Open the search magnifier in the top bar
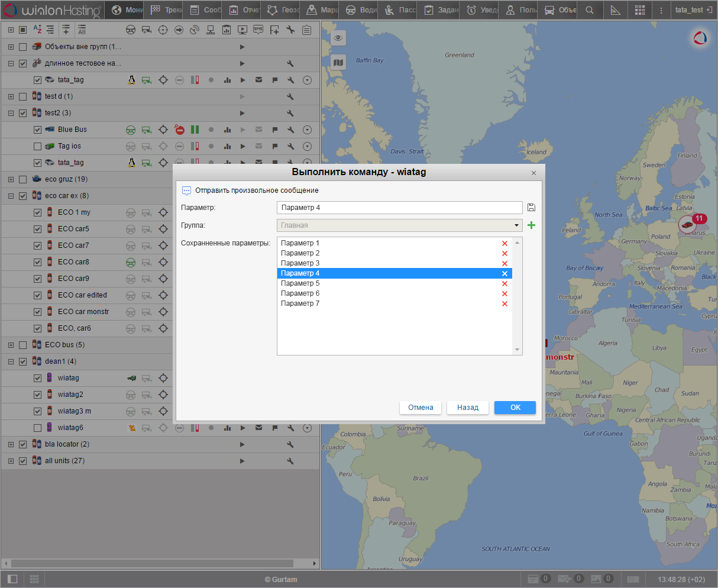The width and height of the screenshot is (718, 588). pos(589,10)
